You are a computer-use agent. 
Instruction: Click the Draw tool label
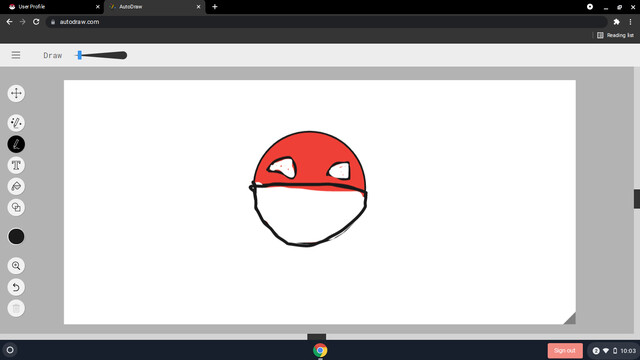click(x=53, y=56)
